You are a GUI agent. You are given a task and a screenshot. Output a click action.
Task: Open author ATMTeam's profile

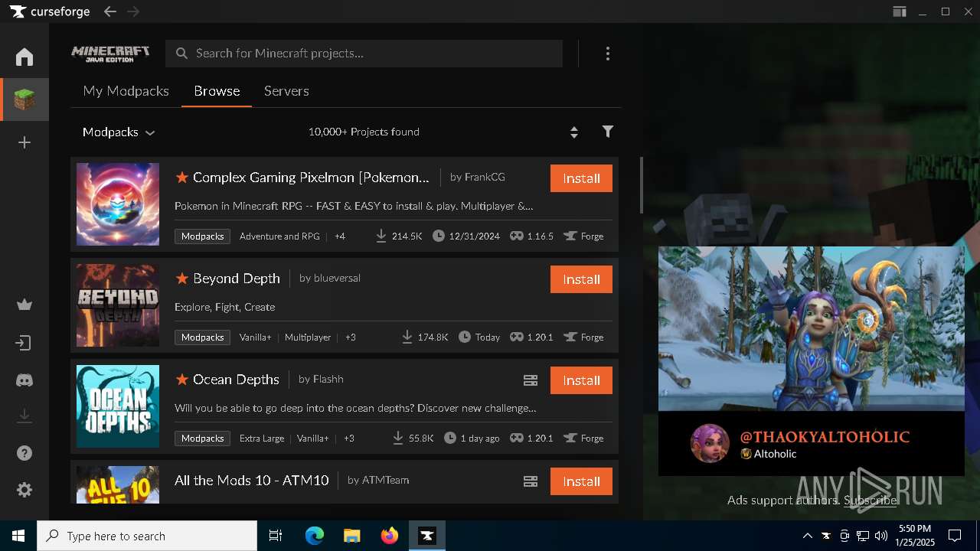(385, 480)
